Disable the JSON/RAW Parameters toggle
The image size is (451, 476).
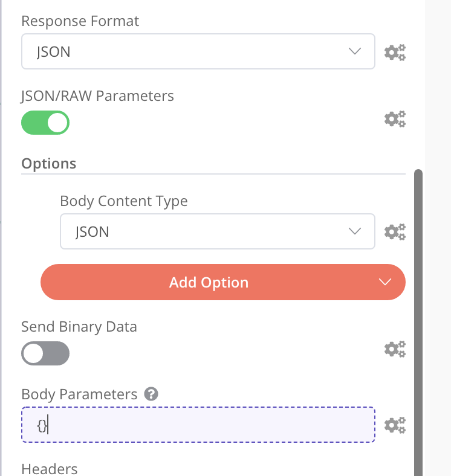pos(45,123)
